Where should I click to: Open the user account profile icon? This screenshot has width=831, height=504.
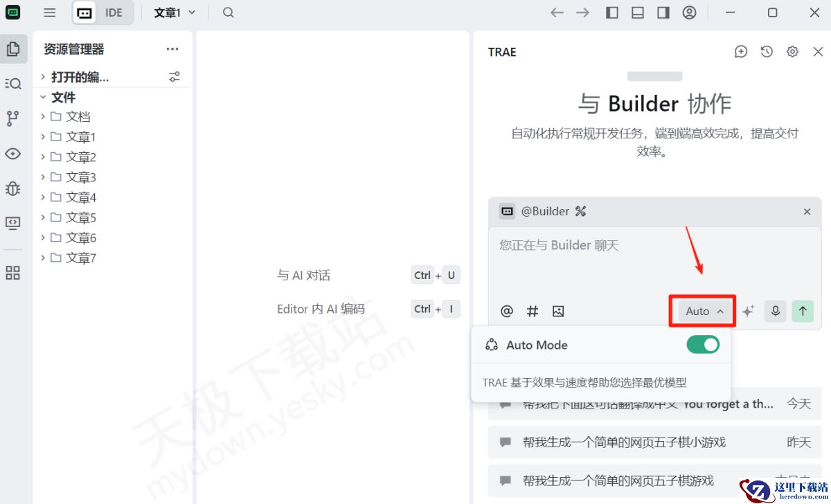pyautogui.click(x=689, y=12)
